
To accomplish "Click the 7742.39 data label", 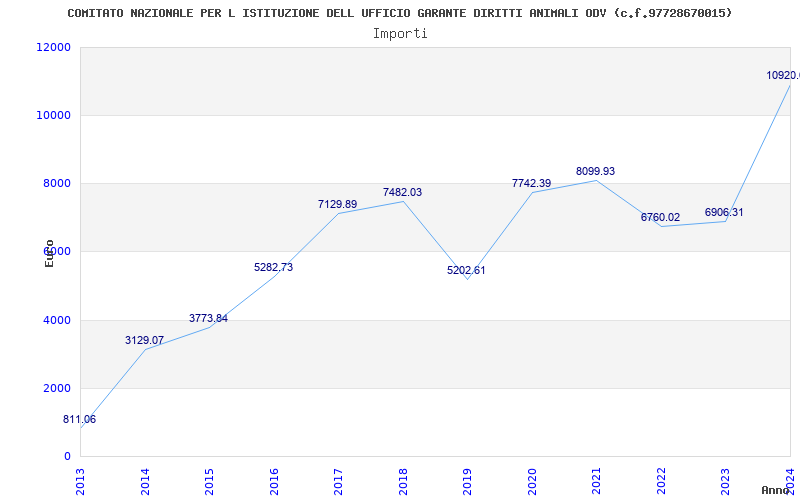I will pos(532,183).
